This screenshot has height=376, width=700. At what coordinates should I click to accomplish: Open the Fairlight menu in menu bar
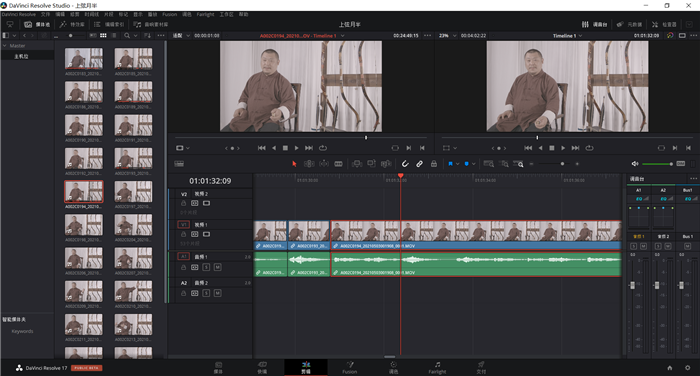tap(206, 14)
